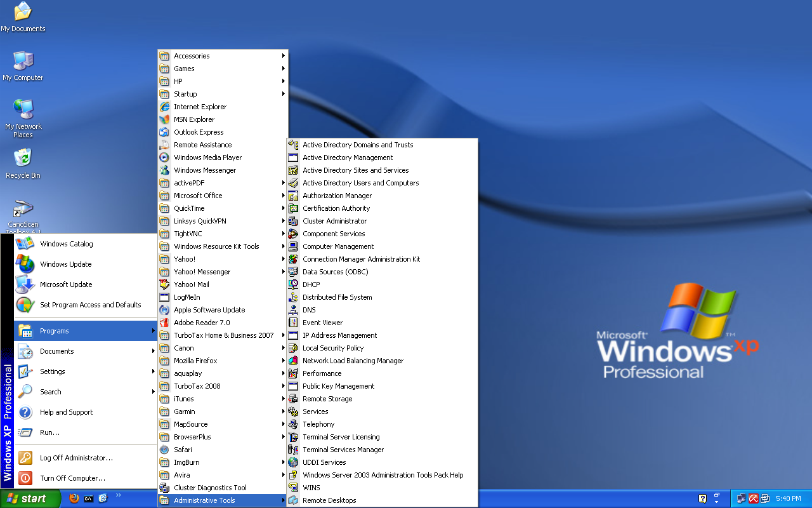The height and width of the screenshot is (508, 812).
Task: Open Terminal Services Manager
Action: pos(382,450)
